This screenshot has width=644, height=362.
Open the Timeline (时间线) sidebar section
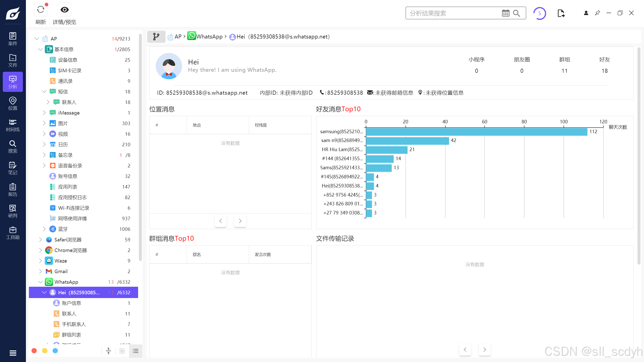[13, 125]
